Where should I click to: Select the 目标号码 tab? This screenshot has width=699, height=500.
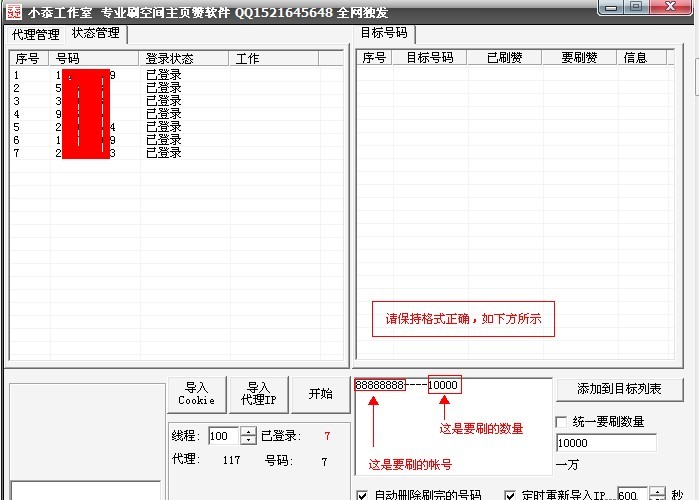tap(384, 33)
